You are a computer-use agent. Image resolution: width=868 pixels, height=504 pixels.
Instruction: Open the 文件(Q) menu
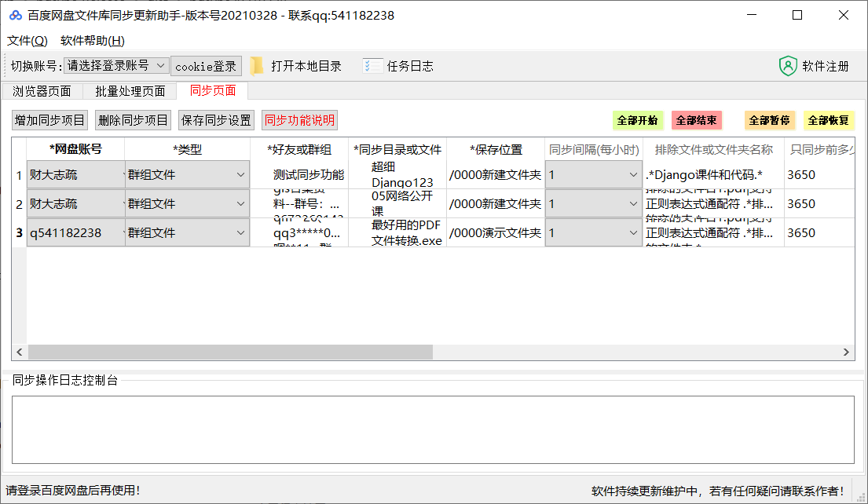tap(27, 40)
